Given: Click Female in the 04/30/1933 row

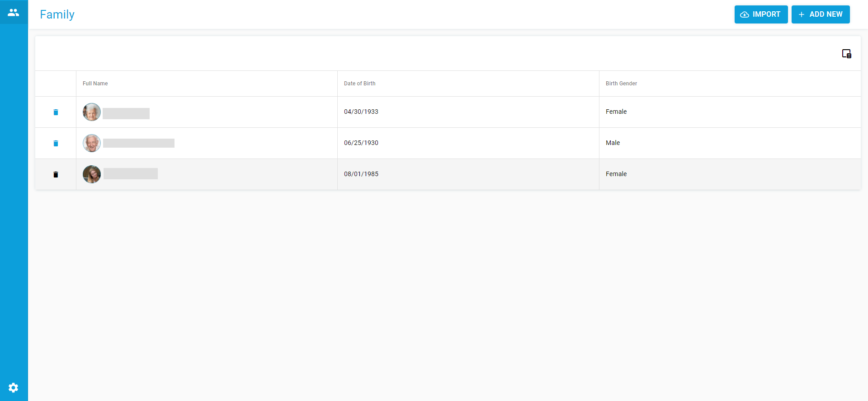Looking at the screenshot, I should 616,112.
